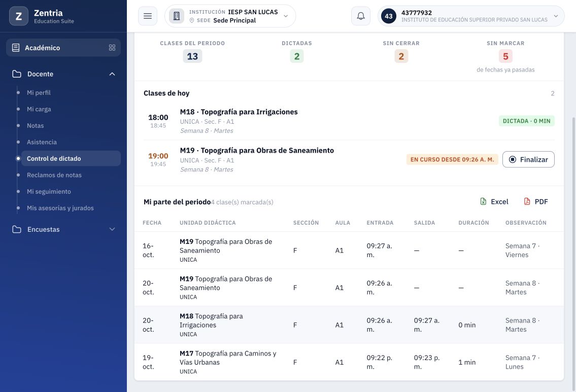Click the PDF file icon
This screenshot has height=392, width=576.
point(527,201)
